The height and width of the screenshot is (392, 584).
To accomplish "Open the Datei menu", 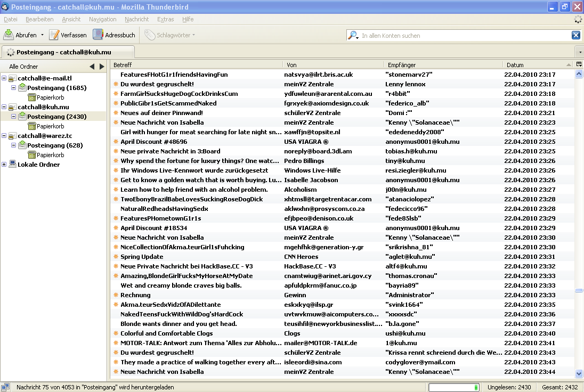I will (x=11, y=19).
